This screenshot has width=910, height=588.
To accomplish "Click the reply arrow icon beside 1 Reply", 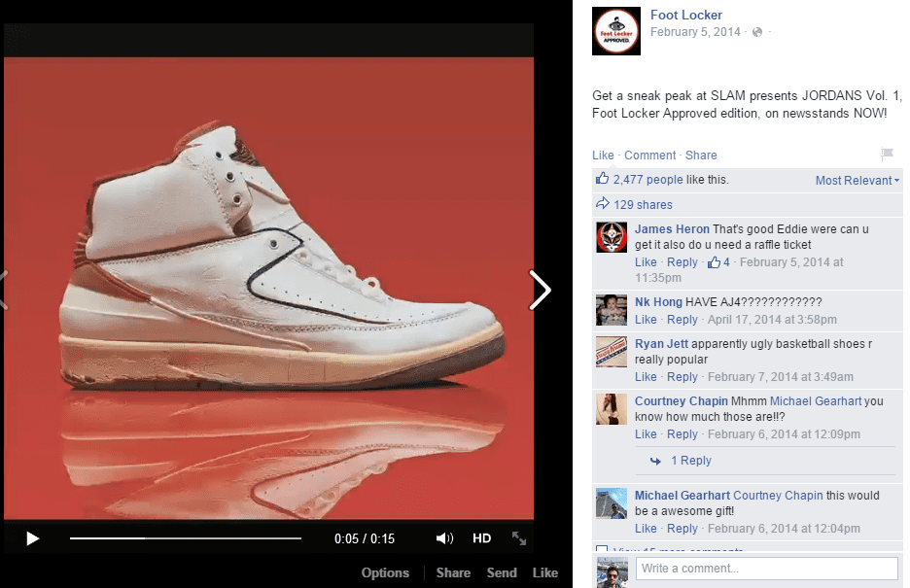I will [x=656, y=461].
